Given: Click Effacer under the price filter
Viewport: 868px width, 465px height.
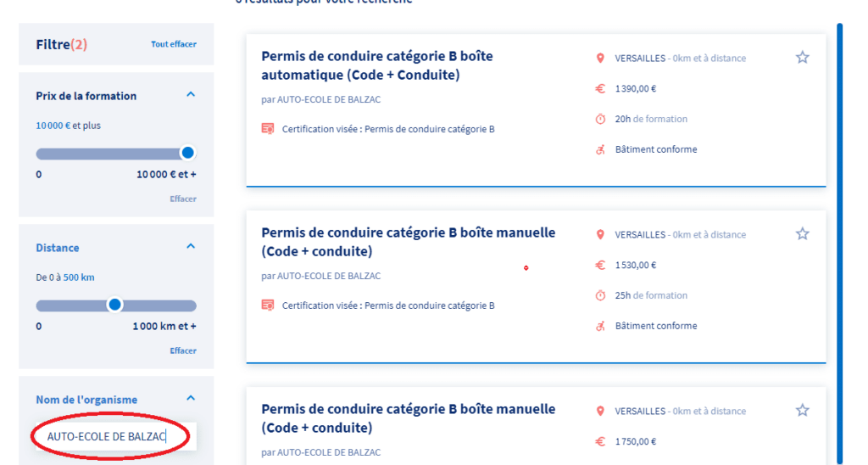Looking at the screenshot, I should point(183,199).
